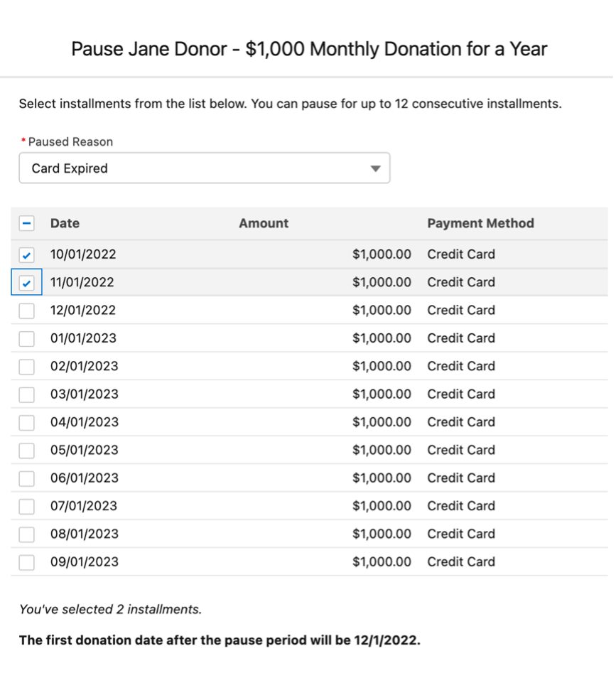Select the 01/01/2023 installment checkbox
Image resolution: width=616 pixels, height=673 pixels.
[26, 339]
